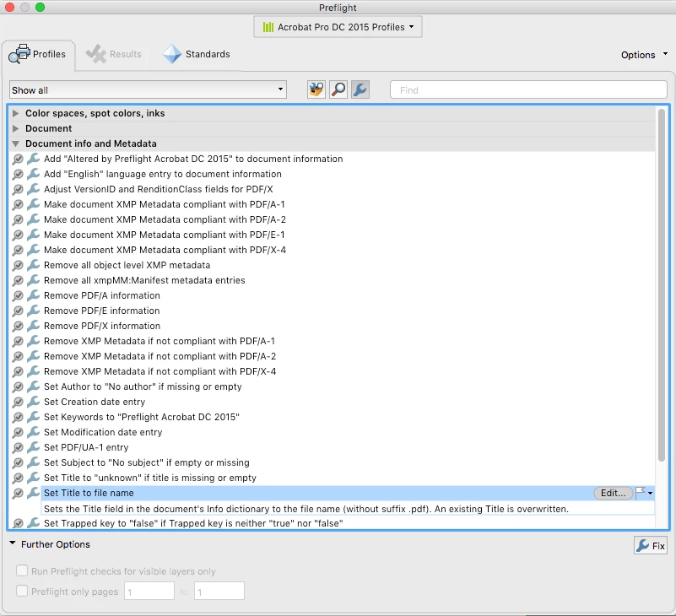Click the Edit... button
The height and width of the screenshot is (616, 676).
[x=613, y=493]
